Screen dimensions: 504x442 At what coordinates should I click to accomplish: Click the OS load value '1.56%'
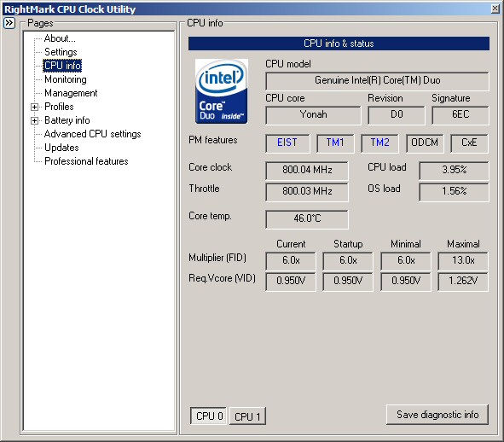pos(454,192)
